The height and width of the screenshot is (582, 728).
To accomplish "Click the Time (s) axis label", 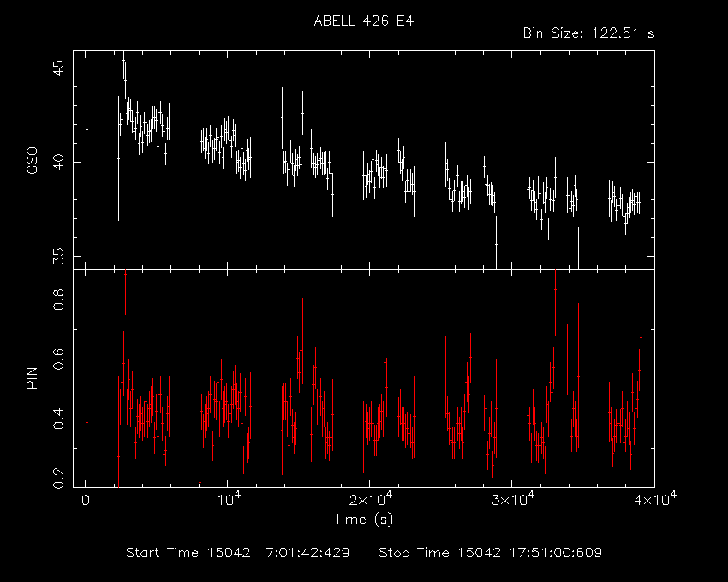I will point(363,519).
